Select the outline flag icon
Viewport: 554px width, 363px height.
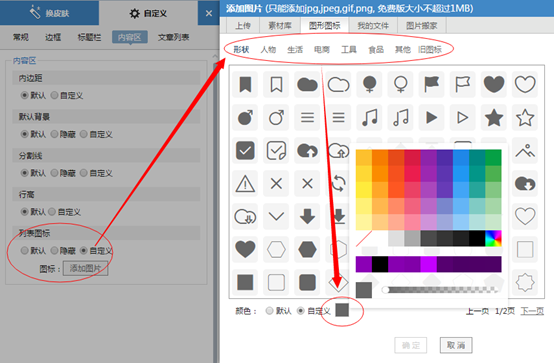(462, 84)
